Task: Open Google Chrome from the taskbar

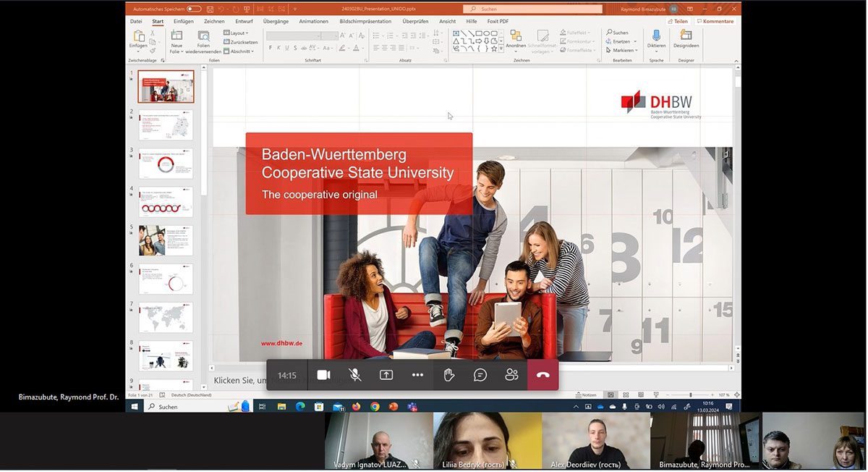Action: click(x=375, y=407)
